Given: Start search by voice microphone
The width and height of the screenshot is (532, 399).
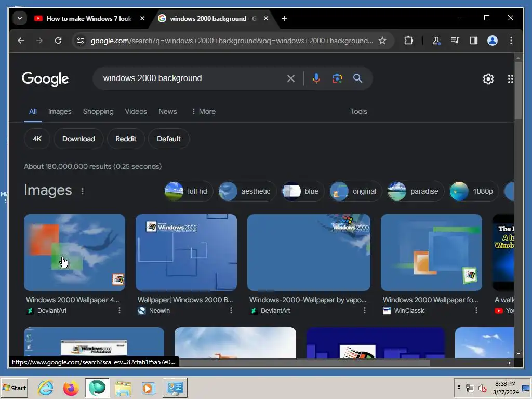Looking at the screenshot, I should tap(316, 78).
